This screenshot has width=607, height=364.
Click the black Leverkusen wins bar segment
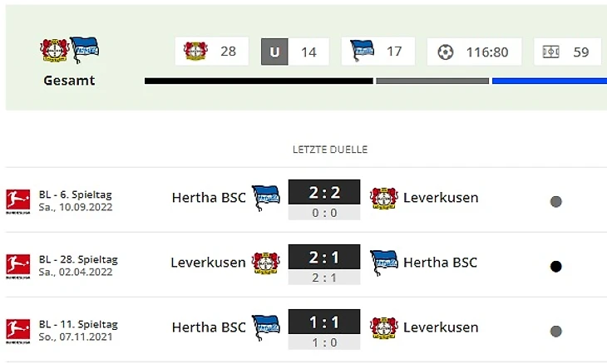pyautogui.click(x=258, y=81)
